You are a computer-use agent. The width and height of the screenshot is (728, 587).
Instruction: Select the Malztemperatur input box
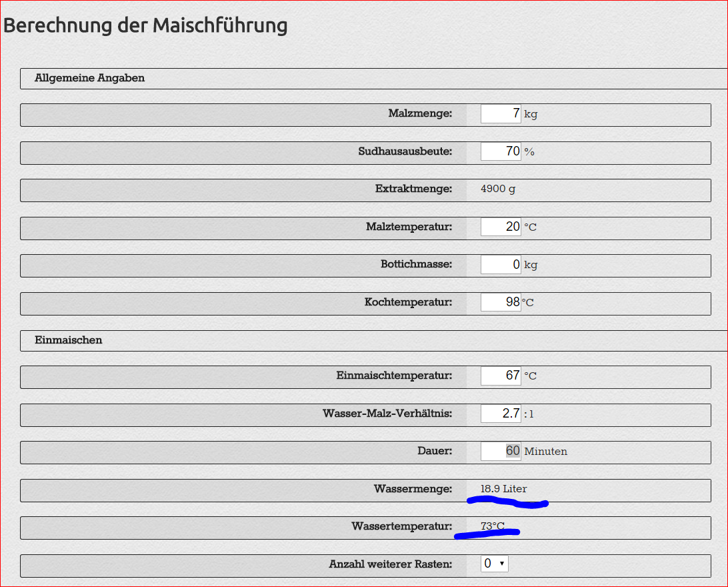[501, 227]
